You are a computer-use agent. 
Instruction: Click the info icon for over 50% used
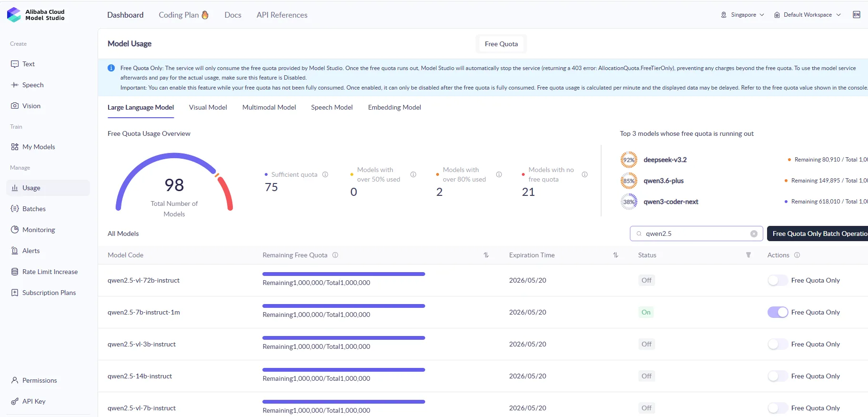coord(413,174)
